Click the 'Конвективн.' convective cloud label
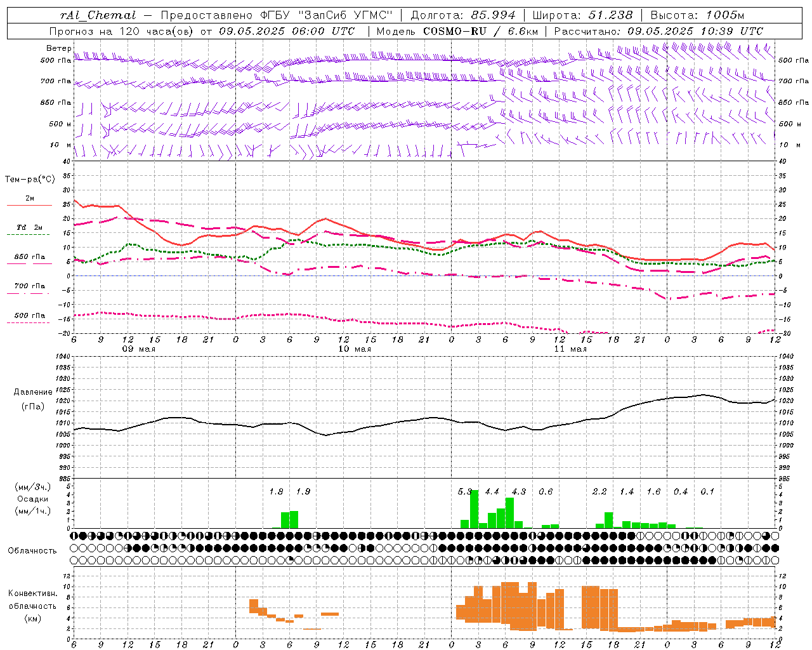 (x=33, y=594)
